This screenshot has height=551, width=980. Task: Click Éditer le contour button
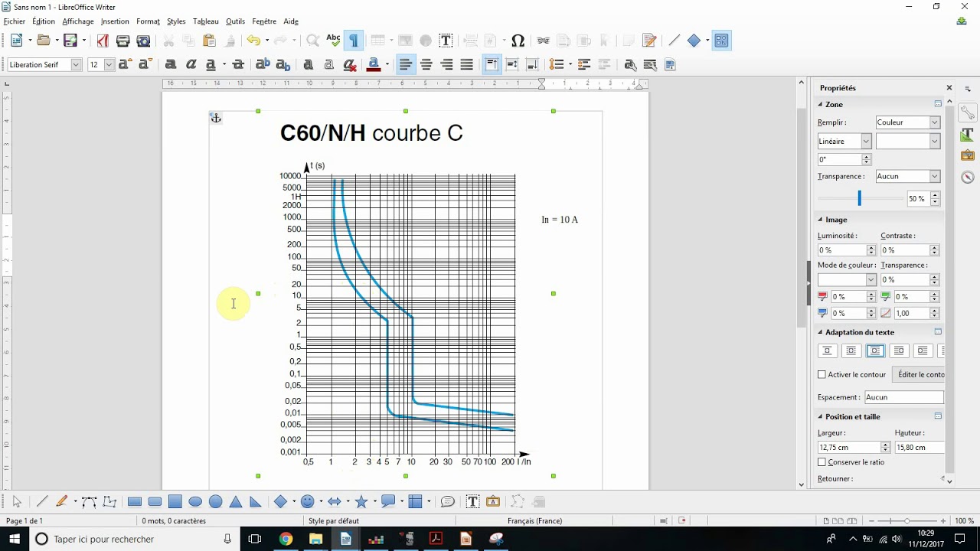(919, 374)
